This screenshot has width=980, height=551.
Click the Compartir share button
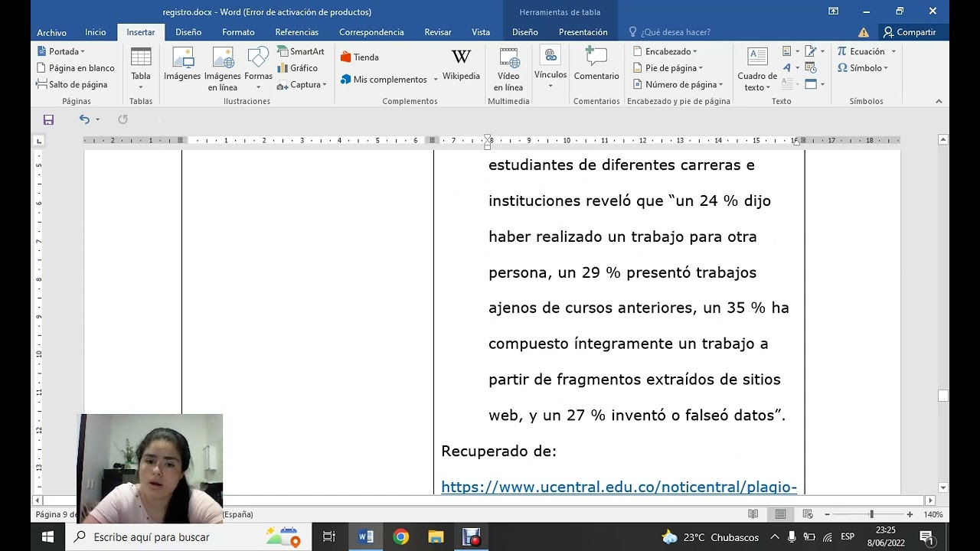910,32
